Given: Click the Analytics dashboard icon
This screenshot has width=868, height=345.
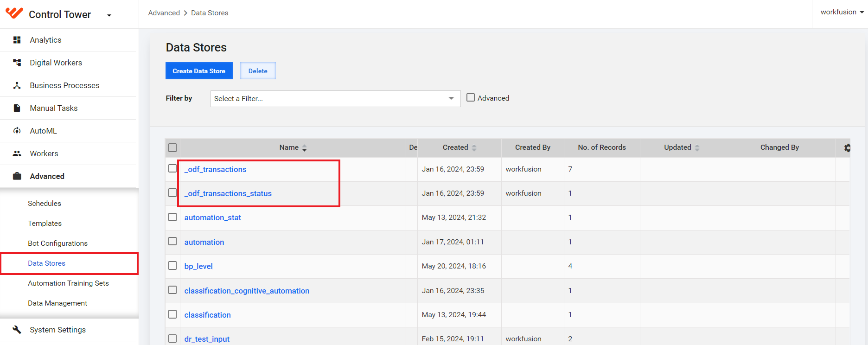Looking at the screenshot, I should [x=17, y=40].
